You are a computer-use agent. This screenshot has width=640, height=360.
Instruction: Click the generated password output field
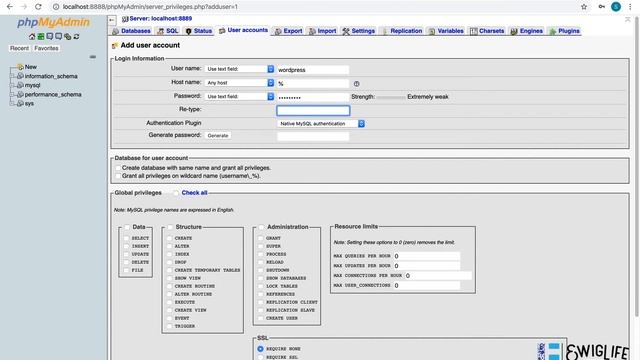point(313,136)
